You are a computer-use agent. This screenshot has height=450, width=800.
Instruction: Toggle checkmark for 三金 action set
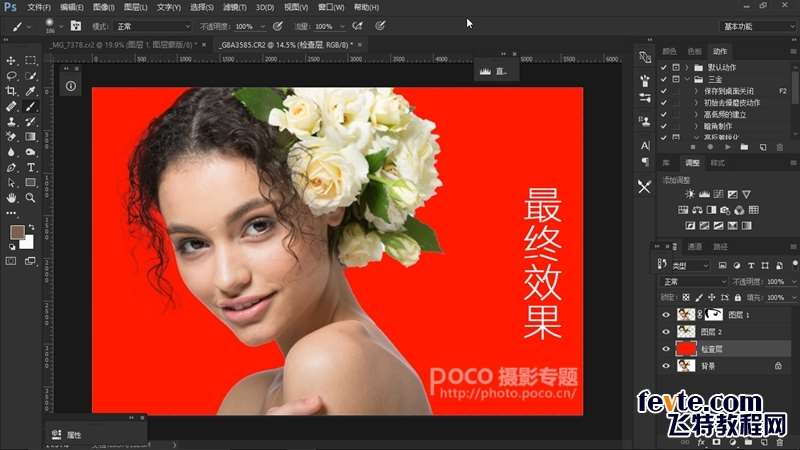(663, 79)
